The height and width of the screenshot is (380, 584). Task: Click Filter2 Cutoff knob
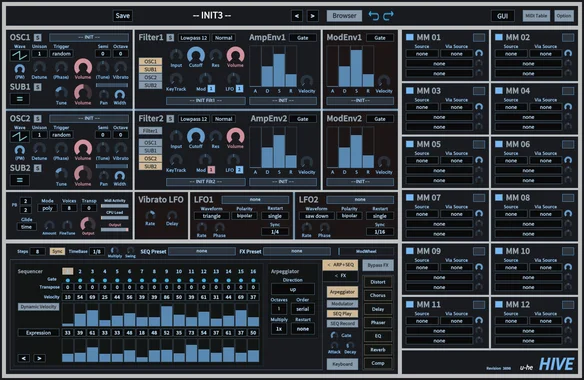[x=196, y=136]
